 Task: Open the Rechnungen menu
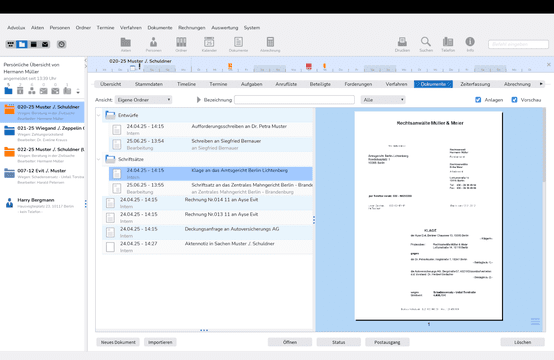(x=191, y=28)
